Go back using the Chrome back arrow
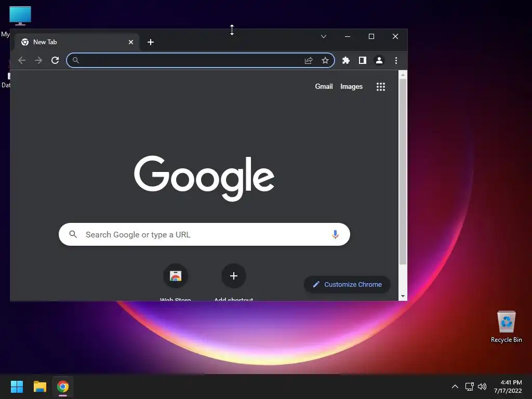Viewport: 532px width, 399px height. [22, 60]
